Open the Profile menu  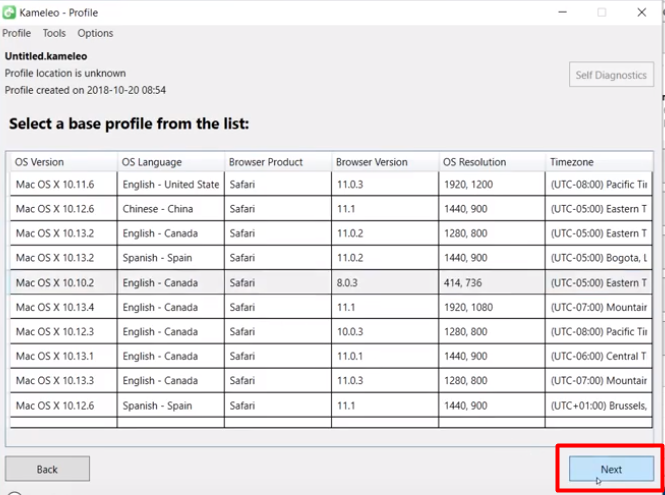(17, 33)
